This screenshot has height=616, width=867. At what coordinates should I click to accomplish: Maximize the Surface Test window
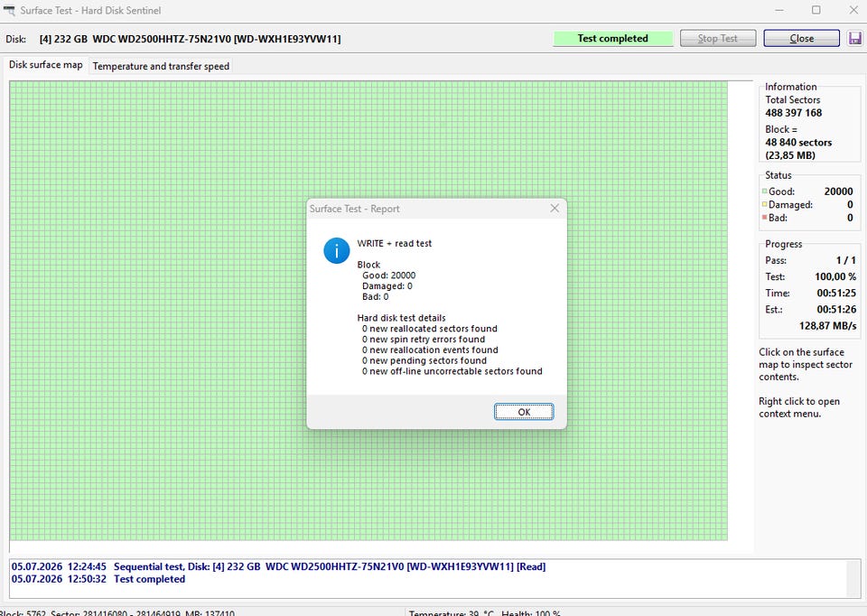[x=816, y=10]
